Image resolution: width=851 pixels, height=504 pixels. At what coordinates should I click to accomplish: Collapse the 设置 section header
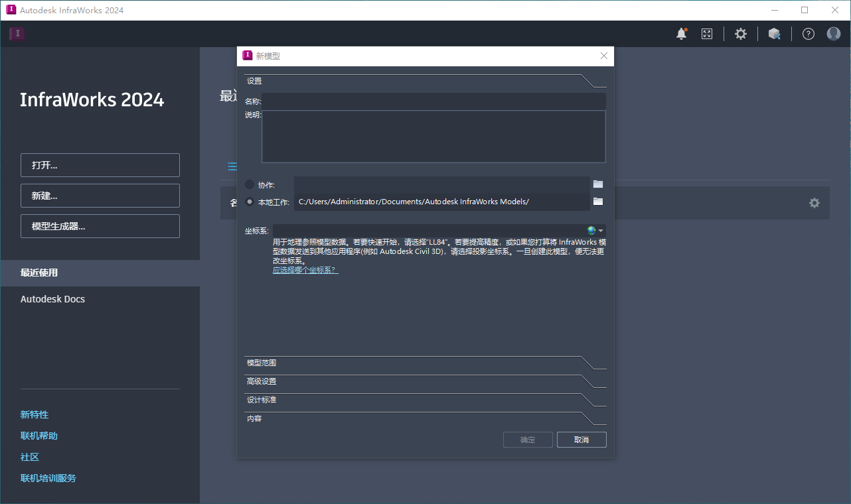click(425, 81)
